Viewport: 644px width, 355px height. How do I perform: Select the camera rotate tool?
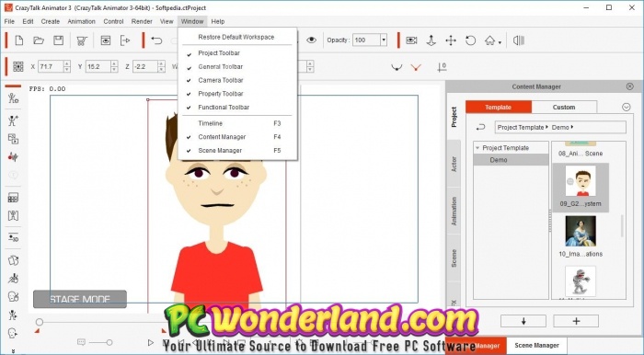[470, 40]
